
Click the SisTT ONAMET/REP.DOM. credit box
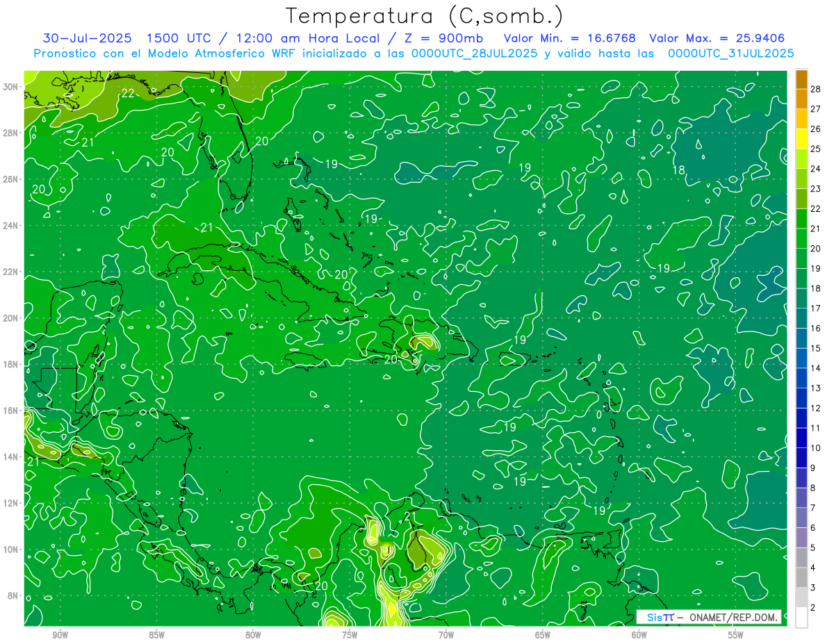709,617
